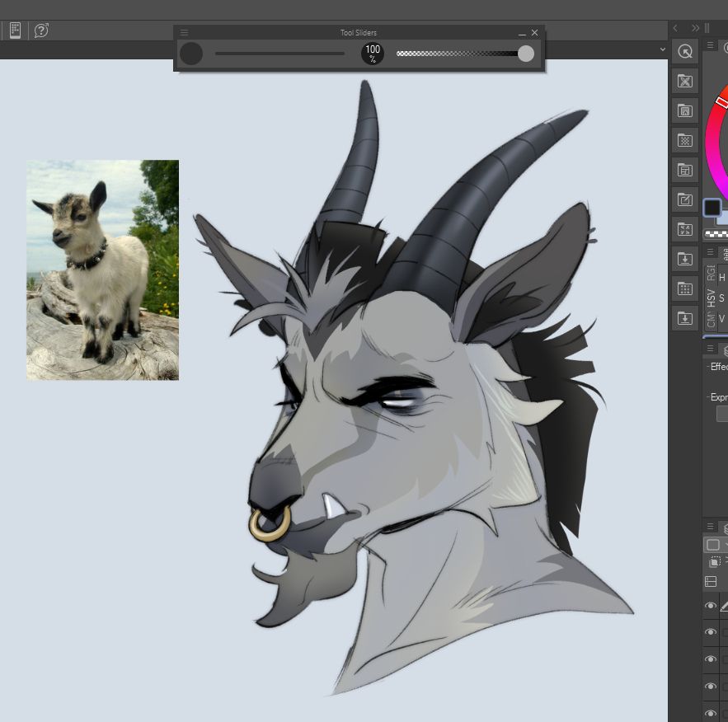
Task: Select the dark main color swatch
Action: (x=712, y=208)
